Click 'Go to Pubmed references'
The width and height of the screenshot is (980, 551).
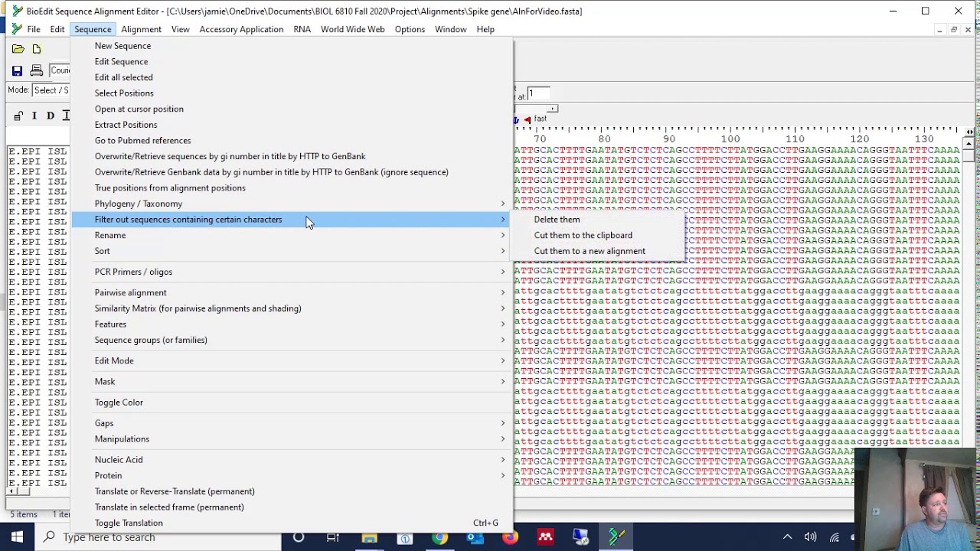coord(292,141)
